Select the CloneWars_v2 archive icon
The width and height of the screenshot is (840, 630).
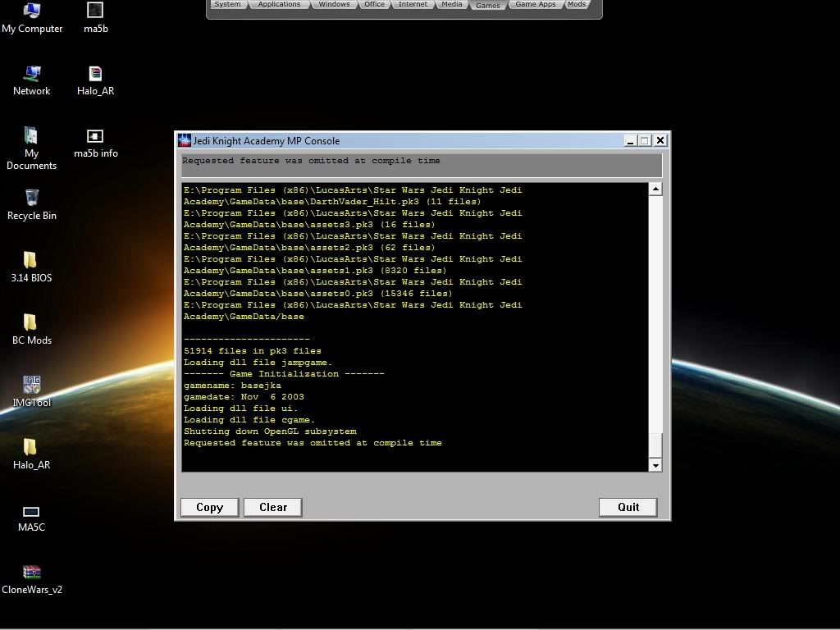pyautogui.click(x=32, y=580)
